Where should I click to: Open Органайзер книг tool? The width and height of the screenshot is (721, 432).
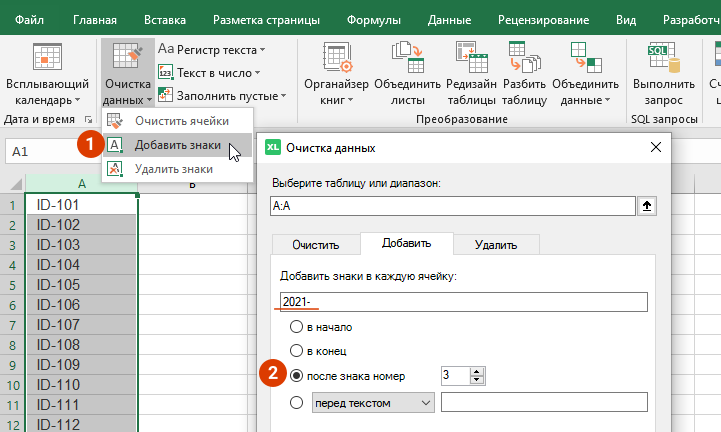point(337,60)
